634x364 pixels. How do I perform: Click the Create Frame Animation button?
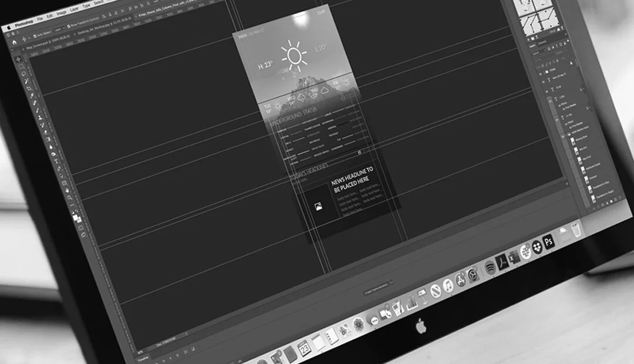click(376, 288)
